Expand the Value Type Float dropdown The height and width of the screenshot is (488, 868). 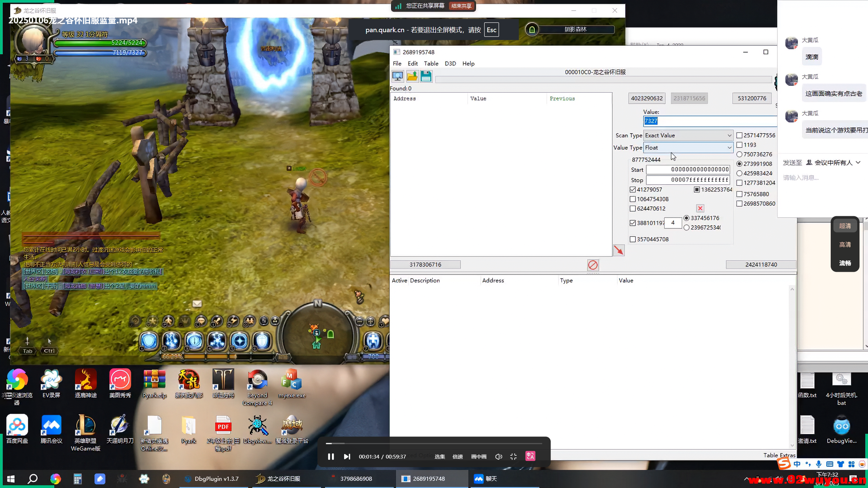click(688, 147)
